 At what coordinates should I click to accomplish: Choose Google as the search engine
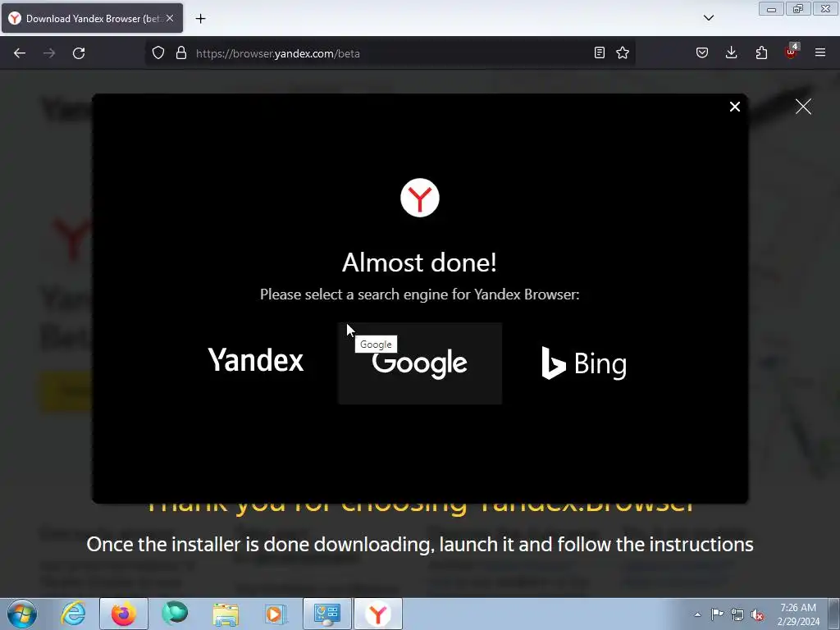[x=419, y=363]
